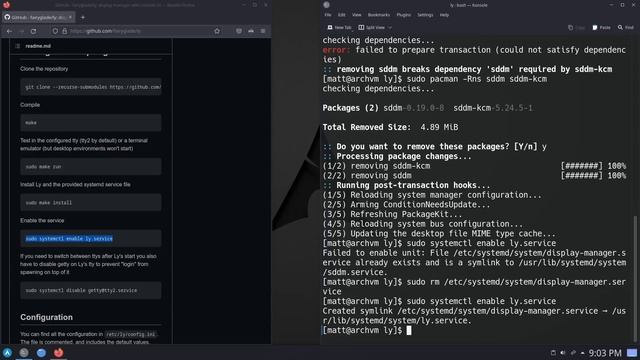Click the 9:03 PM clock
The height and width of the screenshot is (360, 640).
click(605, 353)
